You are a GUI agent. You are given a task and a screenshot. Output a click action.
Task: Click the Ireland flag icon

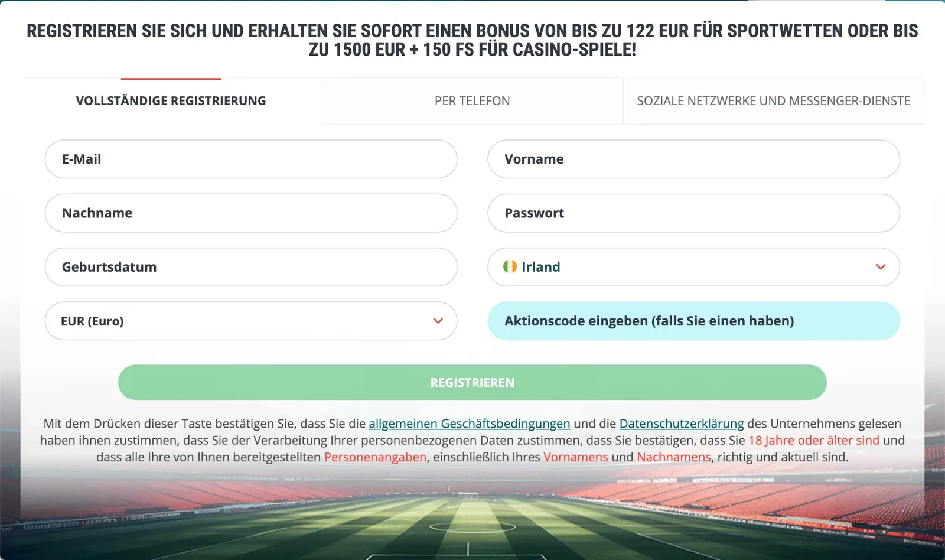(x=510, y=266)
